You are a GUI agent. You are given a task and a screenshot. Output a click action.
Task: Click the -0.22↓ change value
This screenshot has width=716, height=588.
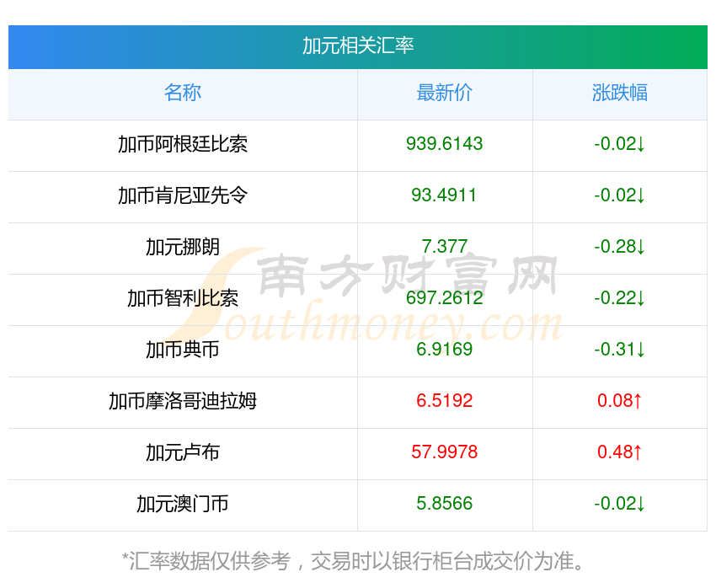[x=620, y=298]
